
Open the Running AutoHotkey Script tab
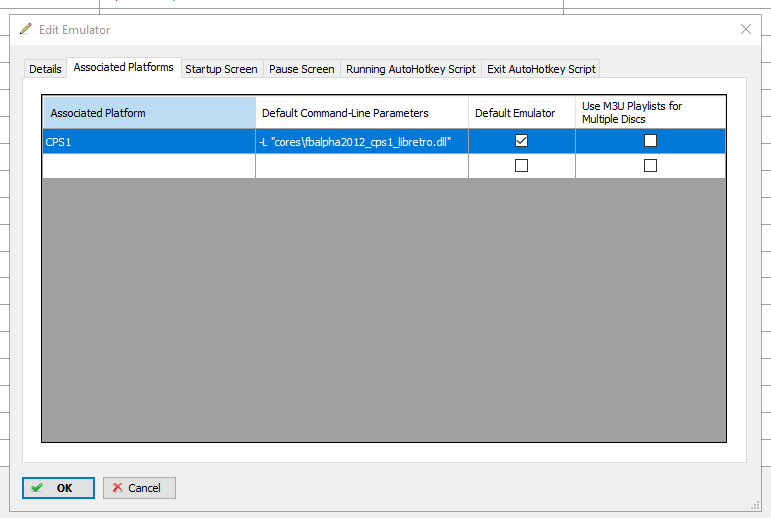411,69
